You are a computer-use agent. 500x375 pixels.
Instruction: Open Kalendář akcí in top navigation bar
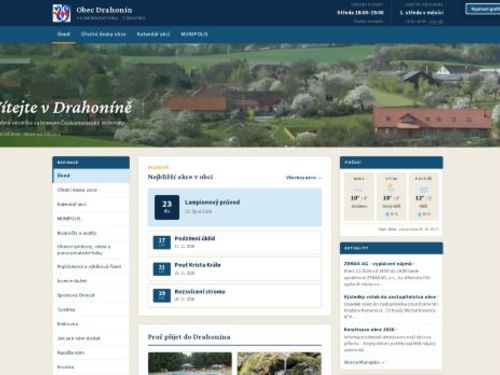click(x=153, y=34)
